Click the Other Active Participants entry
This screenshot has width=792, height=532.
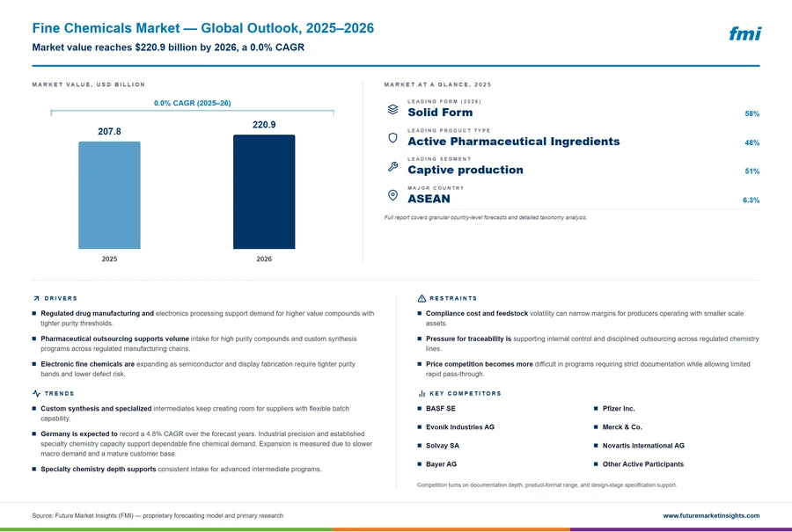642,464
